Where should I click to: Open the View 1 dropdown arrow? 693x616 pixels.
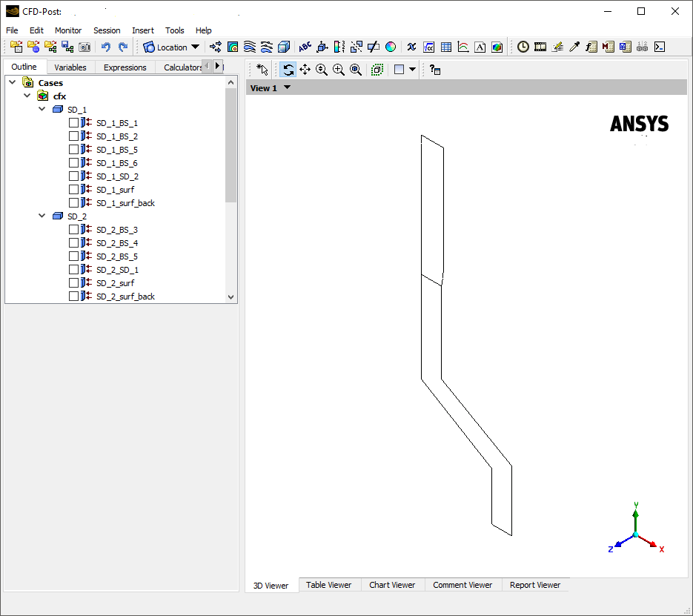pos(288,87)
